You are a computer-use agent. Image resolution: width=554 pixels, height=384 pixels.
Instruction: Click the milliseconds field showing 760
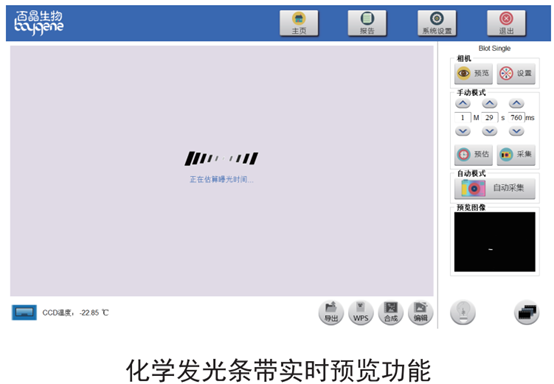(x=516, y=118)
